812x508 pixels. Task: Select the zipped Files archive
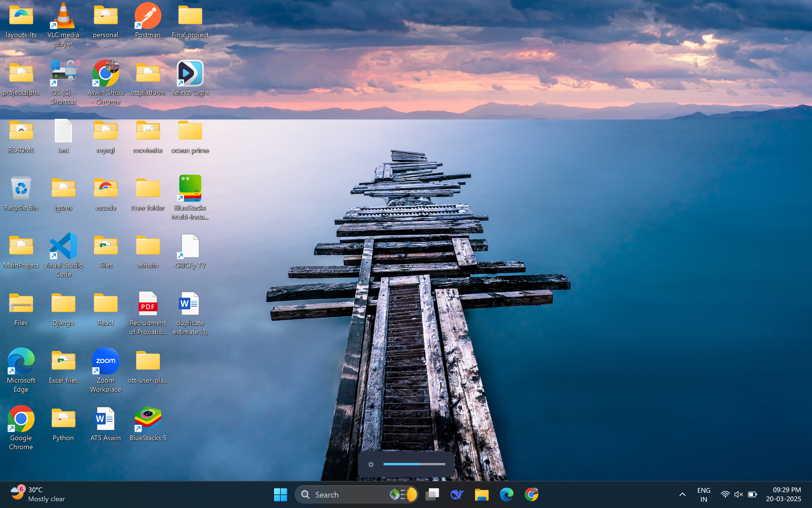pyautogui.click(x=21, y=304)
